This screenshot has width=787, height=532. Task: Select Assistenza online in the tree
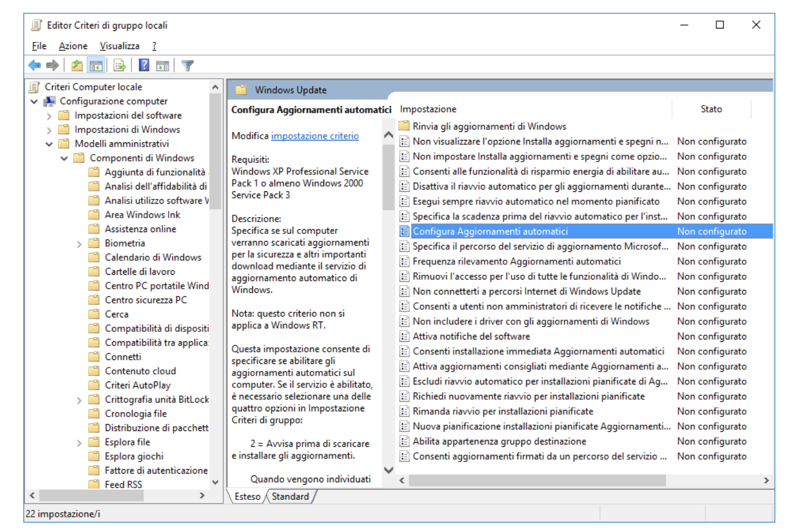pos(140,229)
